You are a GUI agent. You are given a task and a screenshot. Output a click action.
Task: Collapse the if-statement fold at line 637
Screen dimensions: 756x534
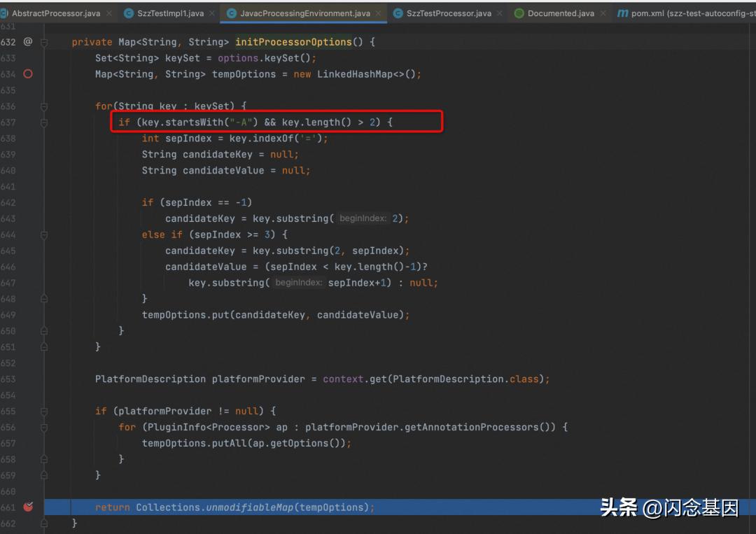(x=43, y=122)
